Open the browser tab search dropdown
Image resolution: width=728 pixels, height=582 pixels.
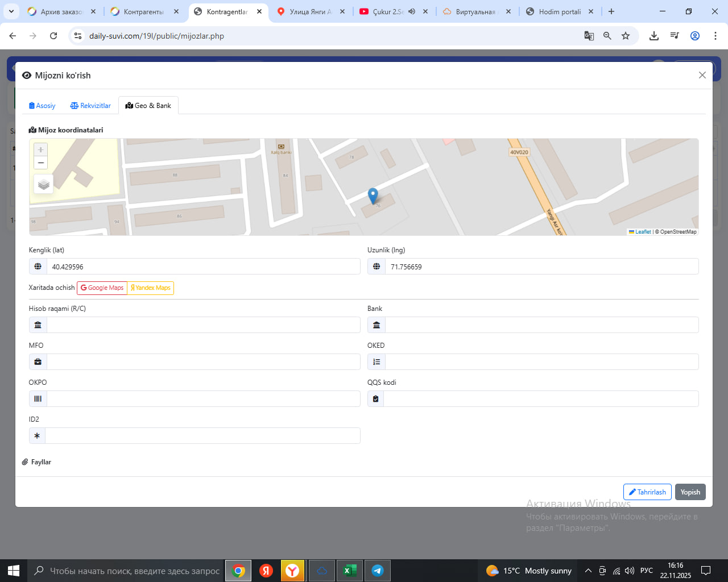point(11,11)
